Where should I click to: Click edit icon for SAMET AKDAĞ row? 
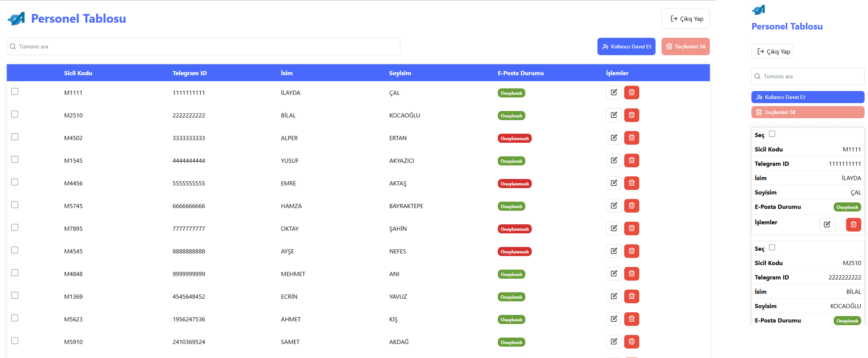tap(614, 341)
